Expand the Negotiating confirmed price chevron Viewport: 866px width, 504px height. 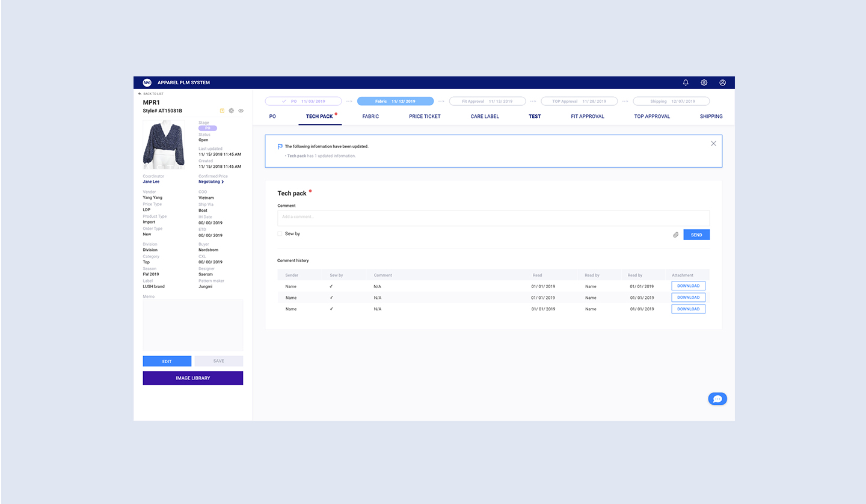pos(223,182)
